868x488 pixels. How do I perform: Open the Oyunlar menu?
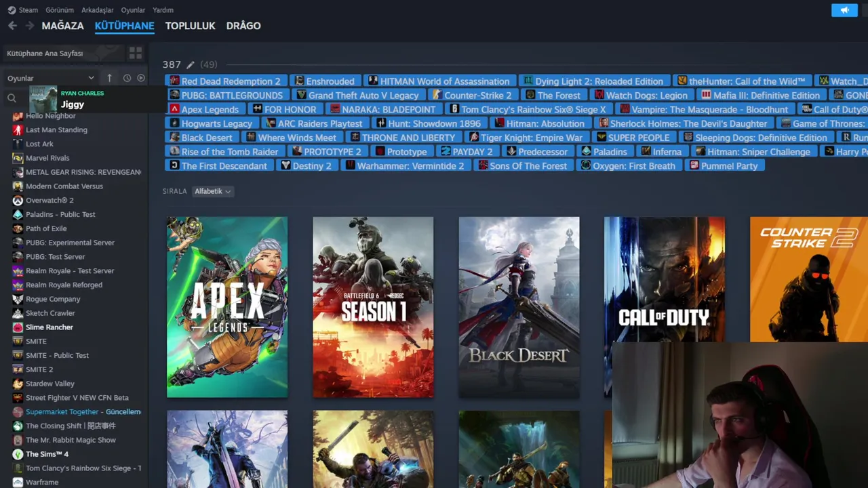(x=133, y=10)
